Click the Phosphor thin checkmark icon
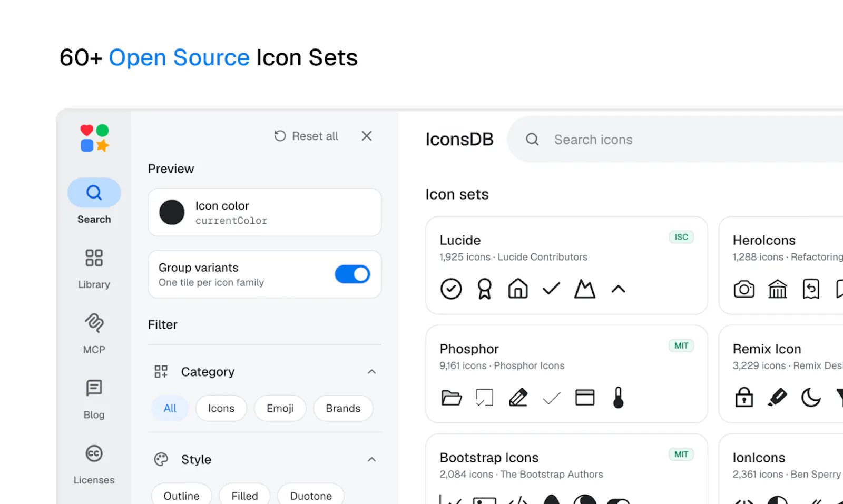This screenshot has width=843, height=504. point(551,398)
